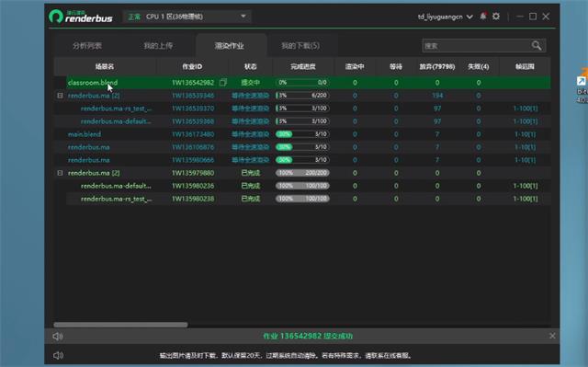Click main.blend's 3/10 progress bar

point(302,134)
